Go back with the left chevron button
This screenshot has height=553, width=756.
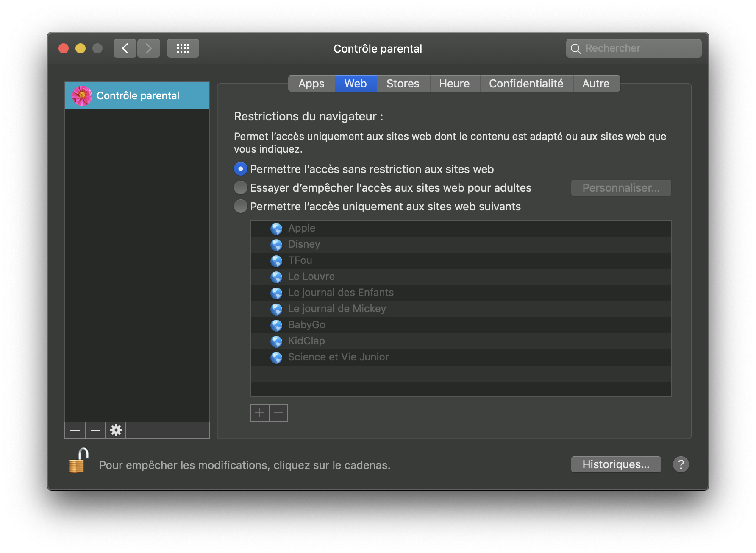[125, 48]
